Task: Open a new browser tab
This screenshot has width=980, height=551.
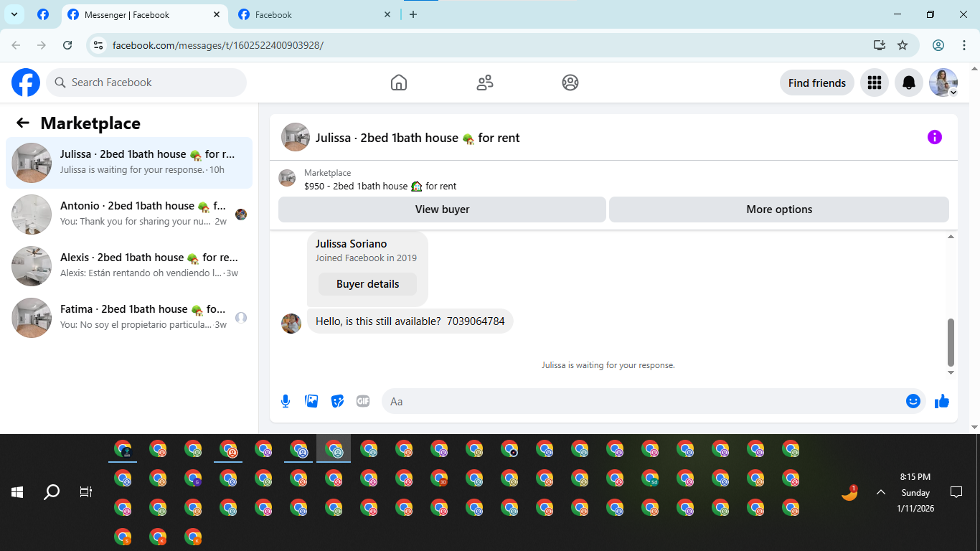Action: (413, 14)
